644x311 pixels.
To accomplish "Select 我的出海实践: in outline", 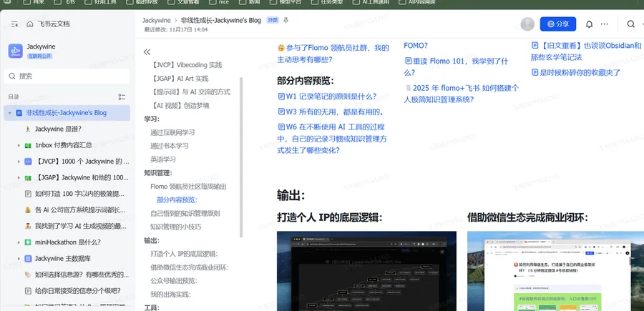I will 171,294.
